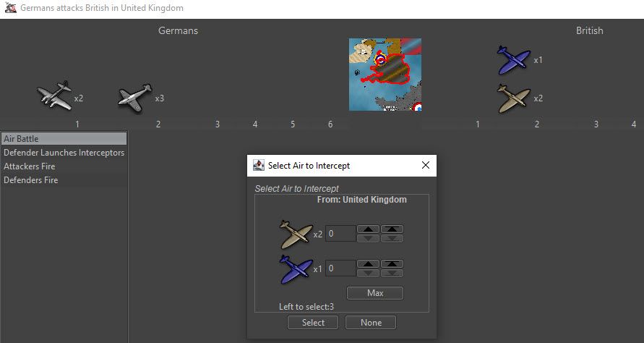Viewport: 644px width, 343px height.
Task: Click the tan fighter icon in intercept dialog
Action: click(296, 234)
